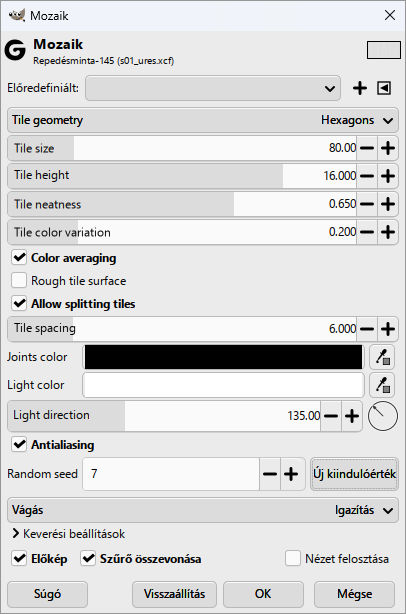Save current settings as named preset plus icon
The image size is (406, 614).
click(360, 88)
